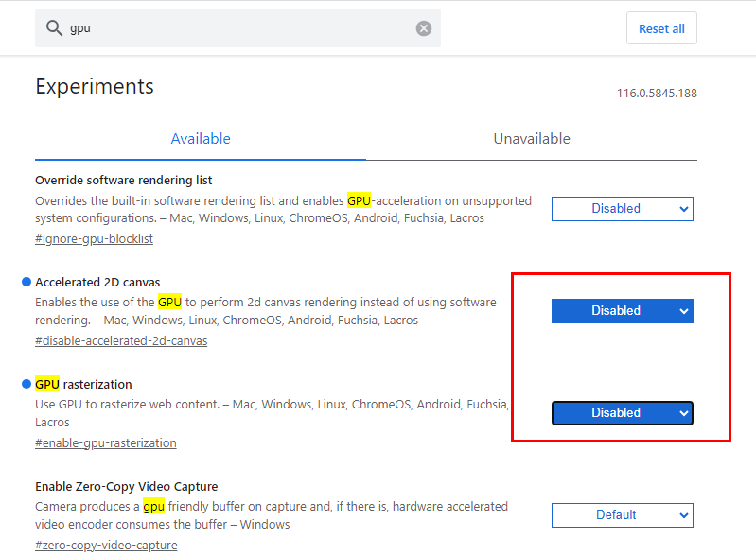The width and height of the screenshot is (756, 555).
Task: Click the version number 116.0.5845.188
Action: (657, 93)
